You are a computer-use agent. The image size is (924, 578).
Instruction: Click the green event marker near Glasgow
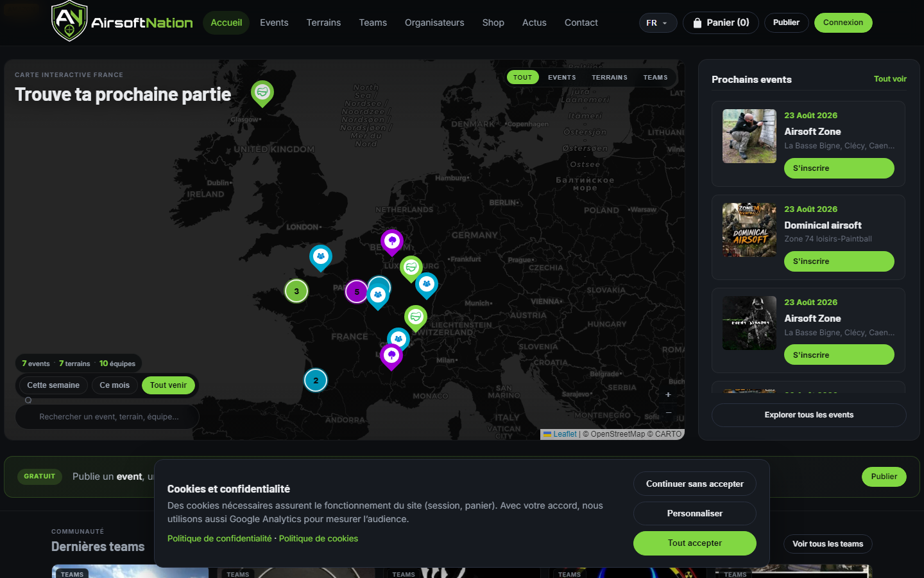262,94
